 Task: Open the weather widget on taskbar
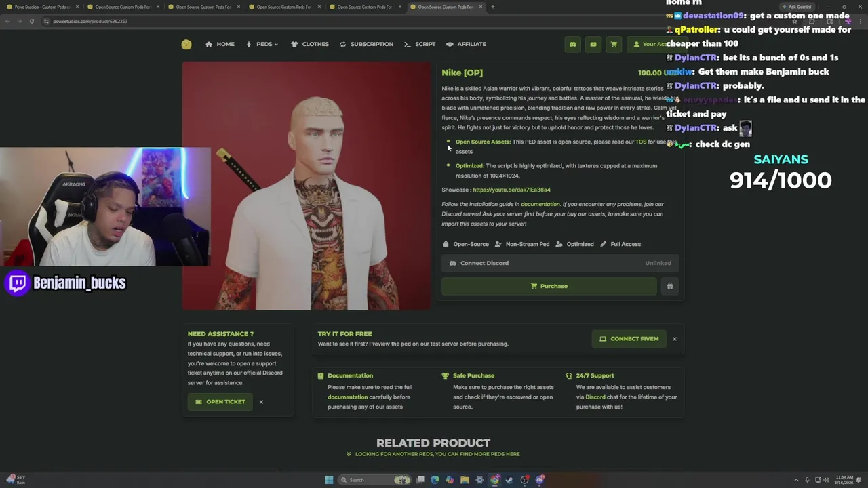click(x=16, y=480)
